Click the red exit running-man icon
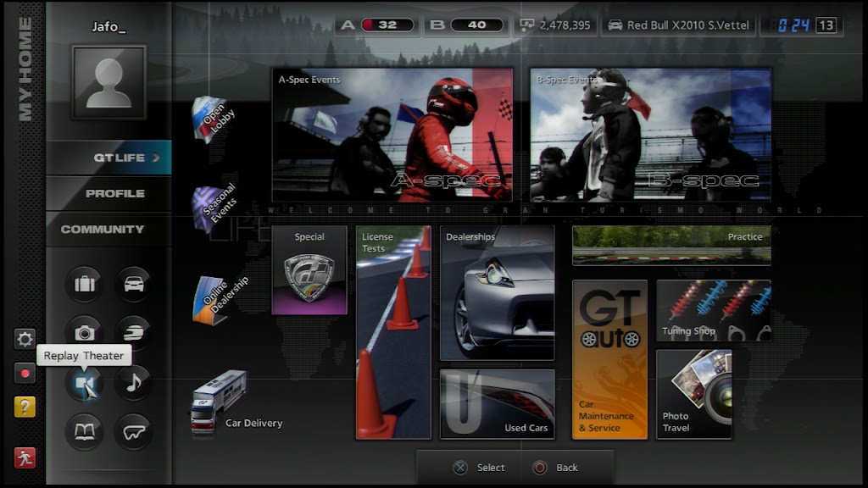This screenshot has height=488, width=868. click(25, 458)
